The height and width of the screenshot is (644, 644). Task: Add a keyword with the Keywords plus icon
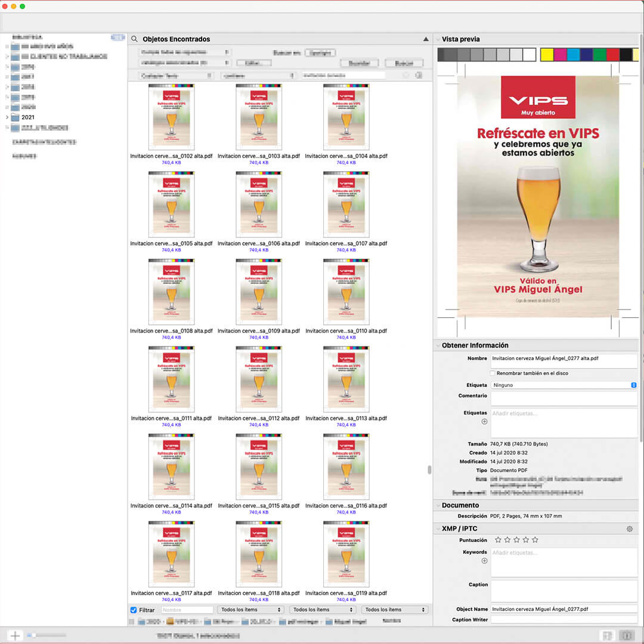(x=484, y=561)
